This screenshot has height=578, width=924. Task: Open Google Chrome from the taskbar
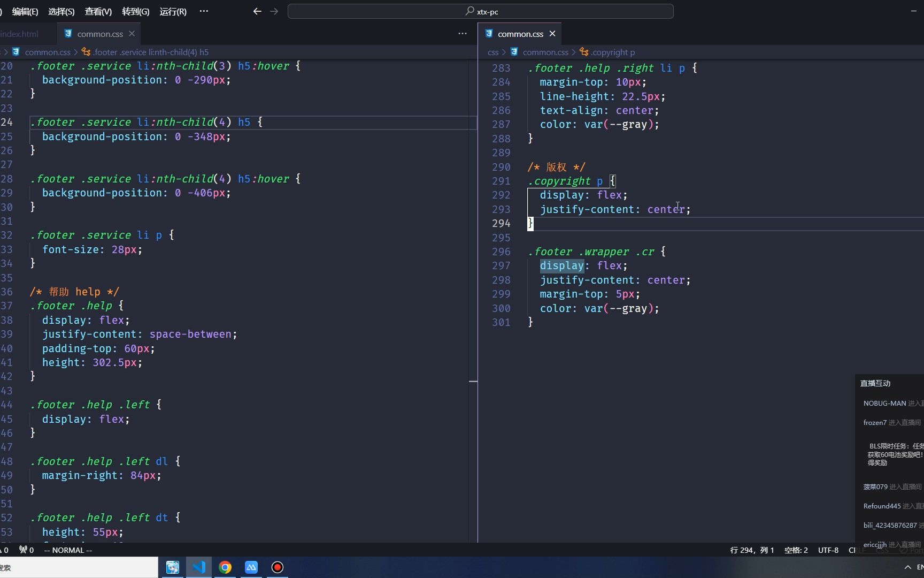tap(225, 567)
